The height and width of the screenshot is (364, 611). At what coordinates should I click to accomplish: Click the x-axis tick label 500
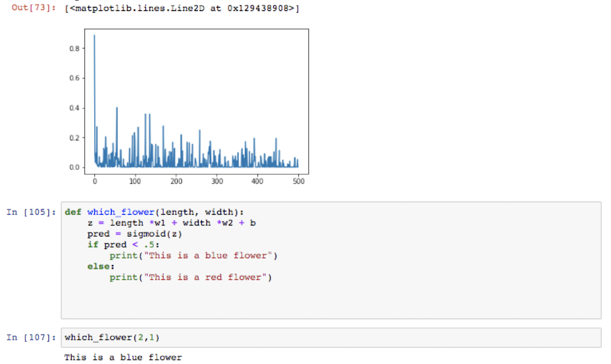point(299,182)
